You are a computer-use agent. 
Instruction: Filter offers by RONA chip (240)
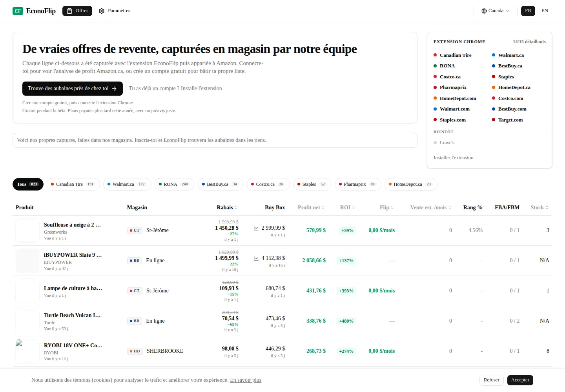coord(174,184)
